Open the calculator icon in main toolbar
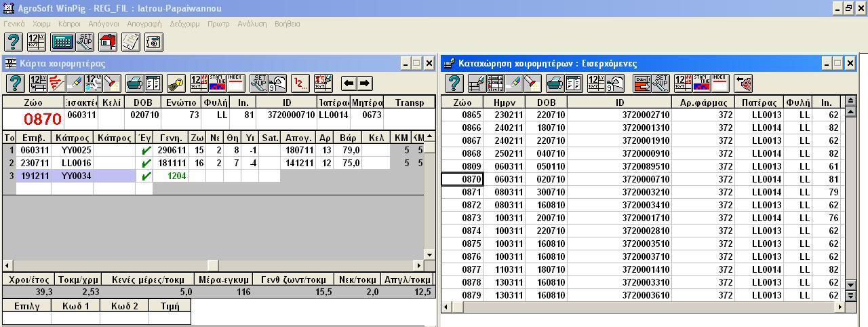868x327 pixels. (62, 41)
